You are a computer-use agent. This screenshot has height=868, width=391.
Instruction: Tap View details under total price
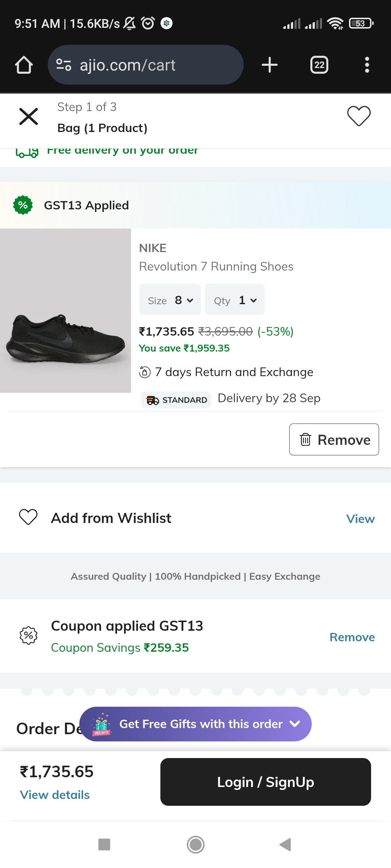tap(55, 795)
